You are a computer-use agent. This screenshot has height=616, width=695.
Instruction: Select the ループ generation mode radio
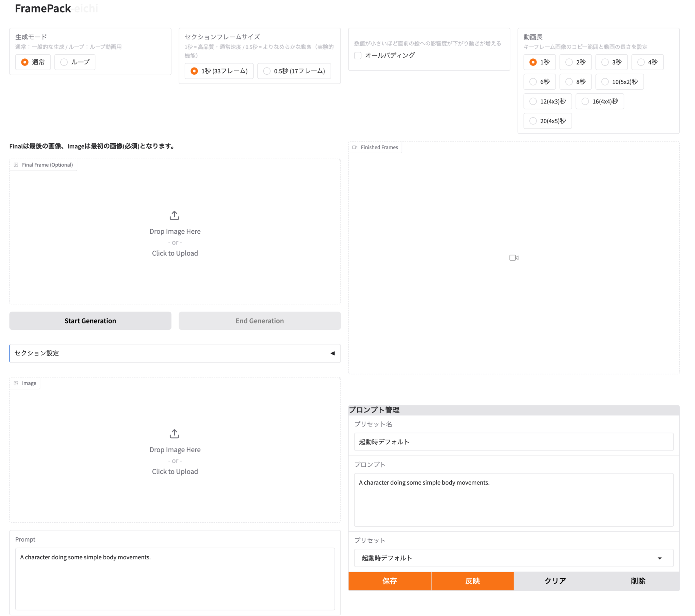(x=64, y=62)
